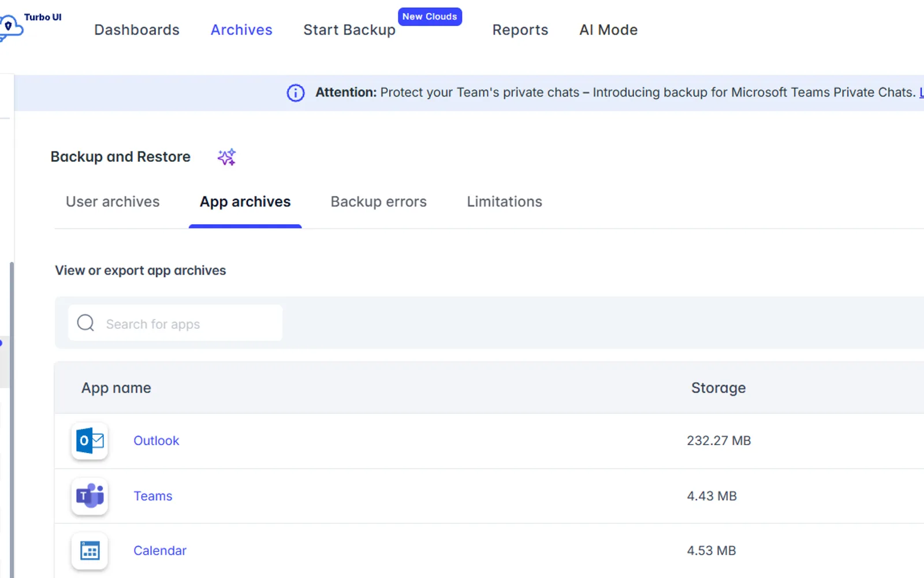The width and height of the screenshot is (924, 578).
Task: Select the App archives tab
Action: pos(245,202)
